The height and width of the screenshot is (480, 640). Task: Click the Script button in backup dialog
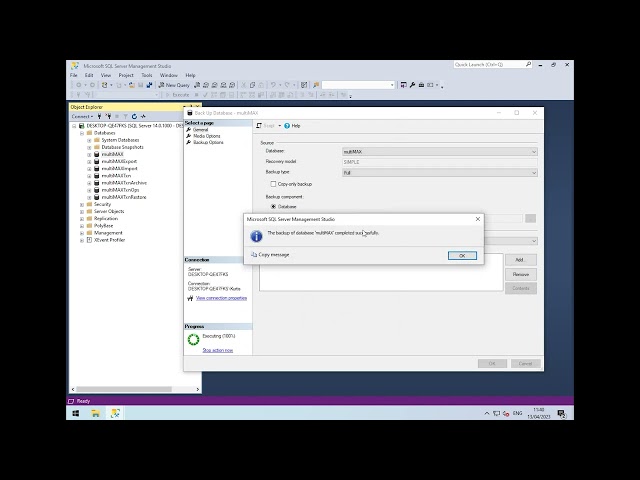coord(266,126)
